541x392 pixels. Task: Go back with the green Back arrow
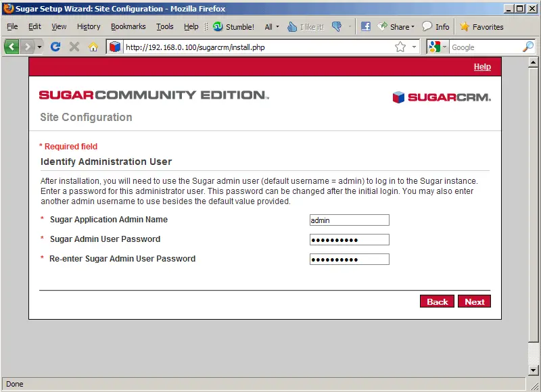[x=11, y=47]
